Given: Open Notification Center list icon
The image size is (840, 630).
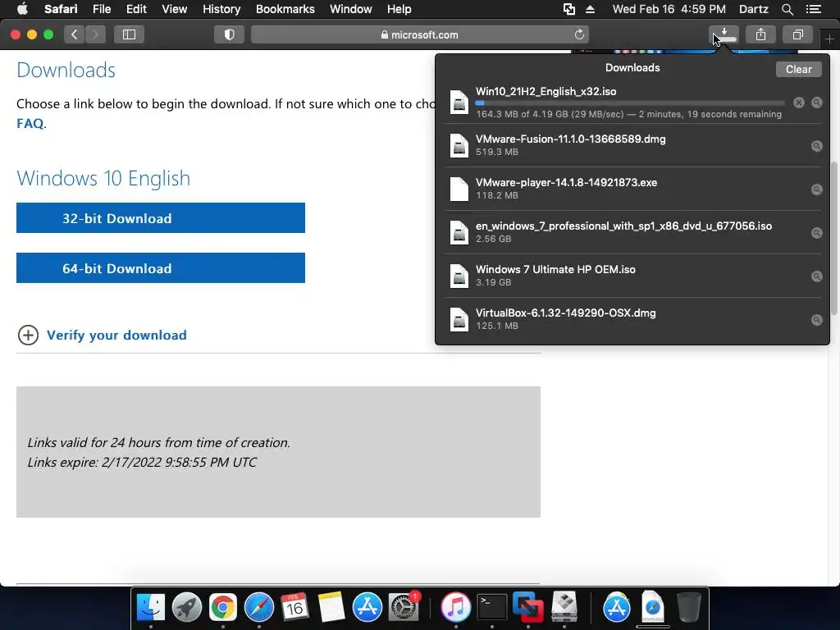Looking at the screenshot, I should coord(813,9).
